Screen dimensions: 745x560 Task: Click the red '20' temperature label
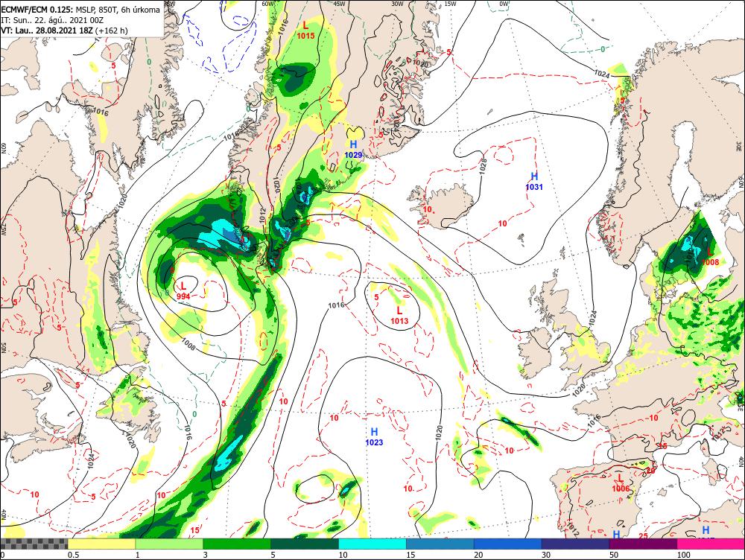(x=650, y=470)
